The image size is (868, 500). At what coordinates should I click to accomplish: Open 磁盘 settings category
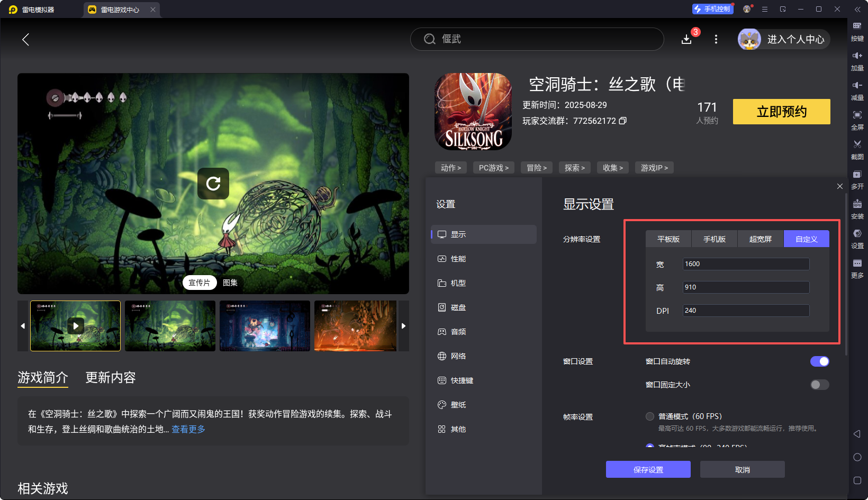point(484,307)
